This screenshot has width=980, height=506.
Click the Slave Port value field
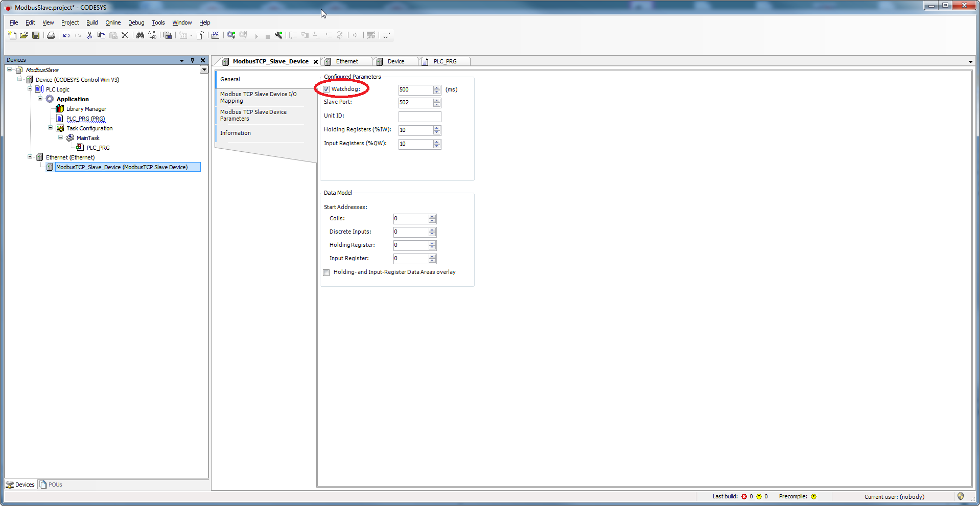pos(415,103)
